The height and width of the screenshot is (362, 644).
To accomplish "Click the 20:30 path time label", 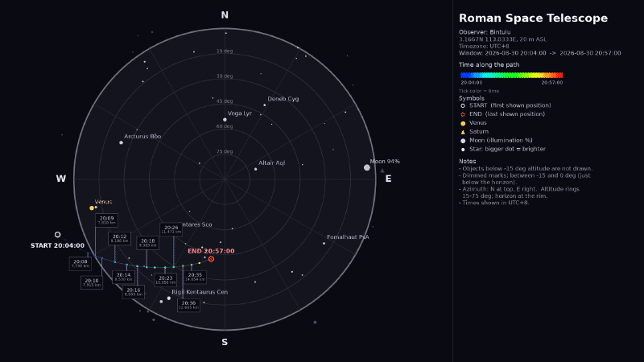I will point(188,305).
